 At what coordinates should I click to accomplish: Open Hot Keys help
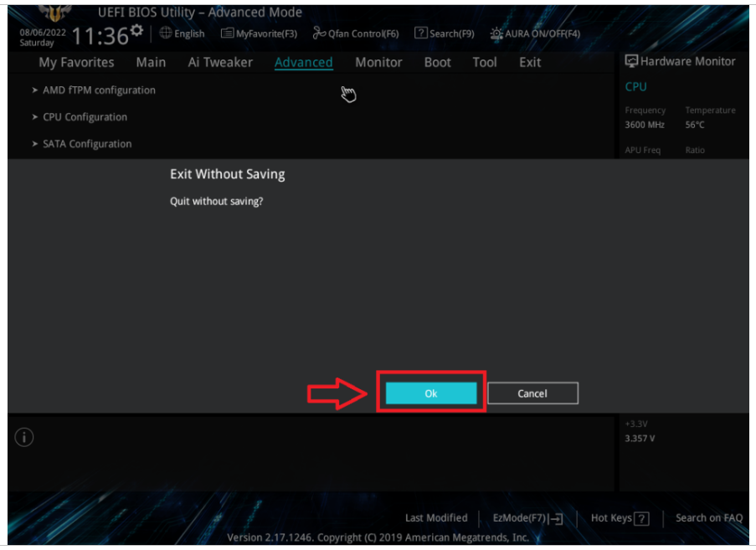[620, 518]
